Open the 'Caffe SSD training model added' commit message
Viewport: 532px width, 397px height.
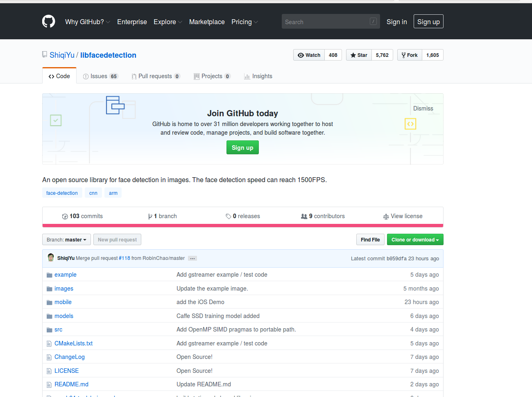pos(218,316)
